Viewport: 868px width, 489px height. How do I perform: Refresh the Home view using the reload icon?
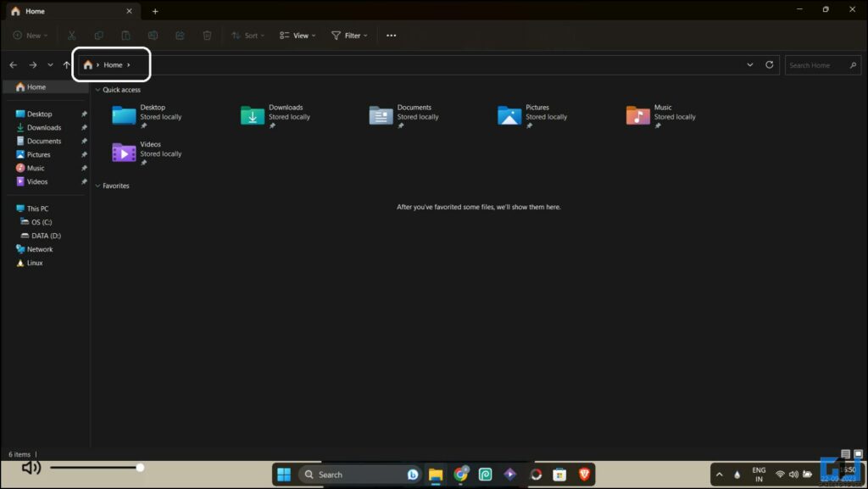click(769, 64)
